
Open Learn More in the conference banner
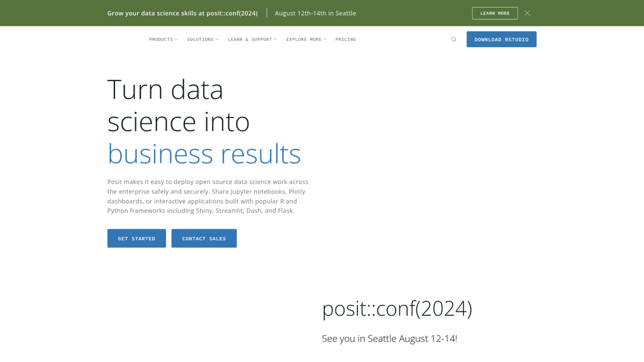point(495,13)
